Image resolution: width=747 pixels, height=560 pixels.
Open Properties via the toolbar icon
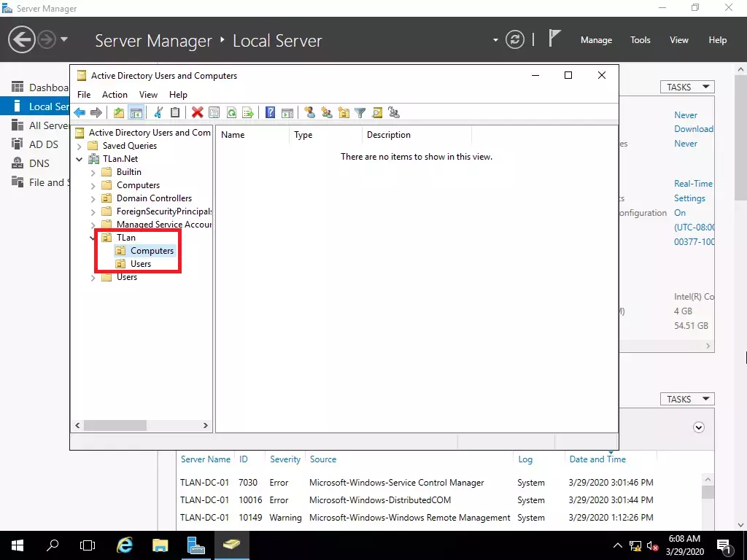click(x=214, y=113)
